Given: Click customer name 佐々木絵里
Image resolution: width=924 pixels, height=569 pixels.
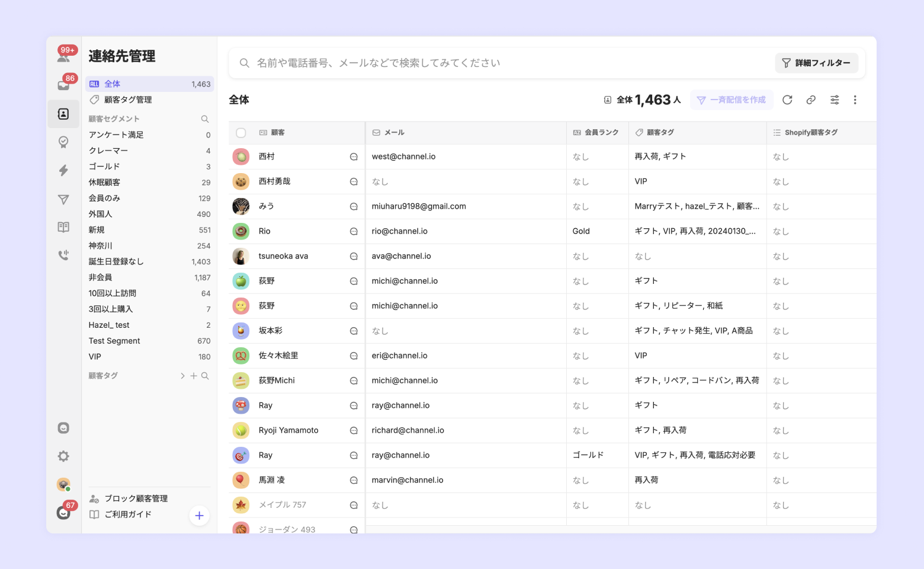Looking at the screenshot, I should [x=278, y=356].
